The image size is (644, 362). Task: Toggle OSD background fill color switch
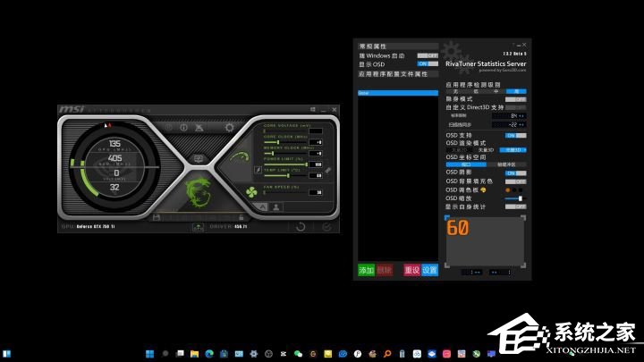tap(515, 181)
